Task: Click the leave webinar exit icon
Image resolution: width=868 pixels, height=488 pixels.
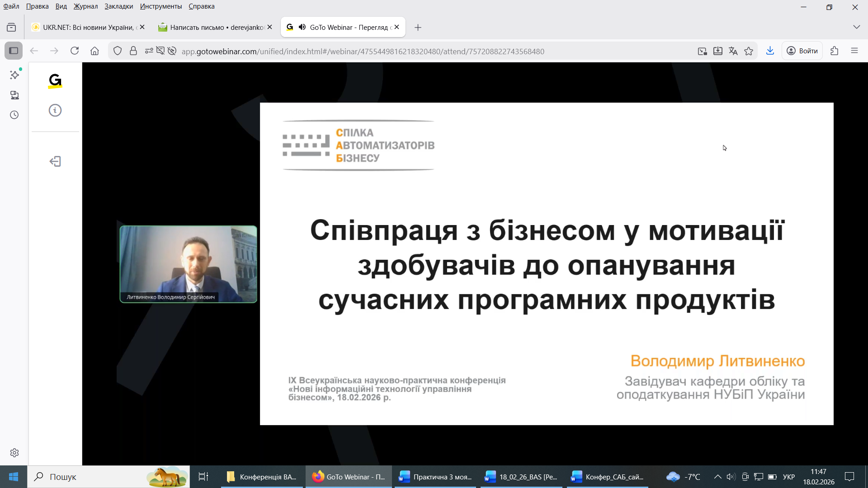Action: click(55, 161)
